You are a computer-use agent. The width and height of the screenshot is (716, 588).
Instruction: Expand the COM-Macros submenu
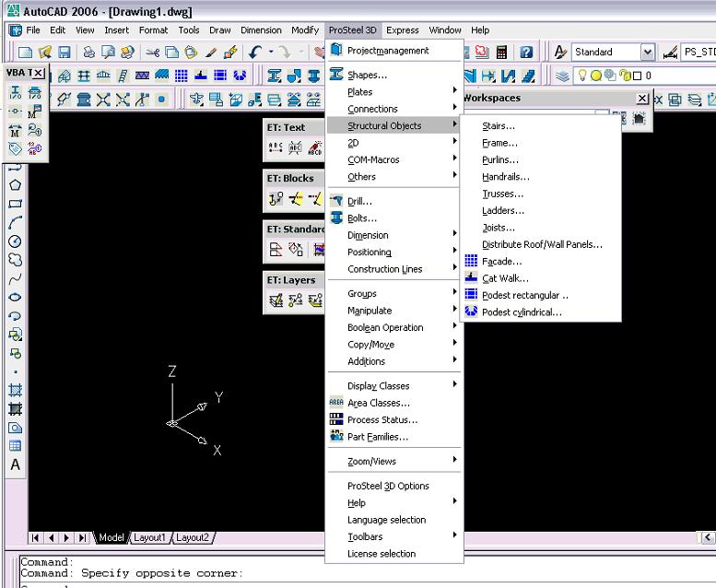pyautogui.click(x=393, y=159)
